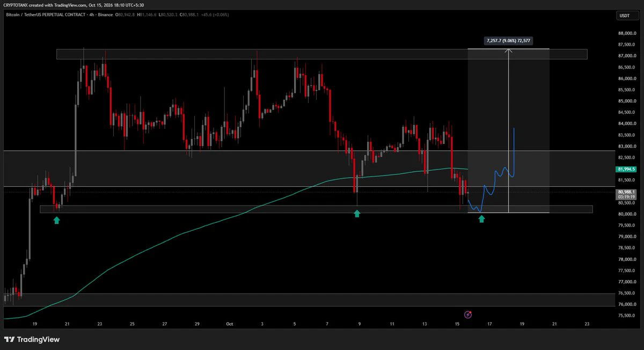Click the 76,000.0 price axis label

pyautogui.click(x=627, y=304)
